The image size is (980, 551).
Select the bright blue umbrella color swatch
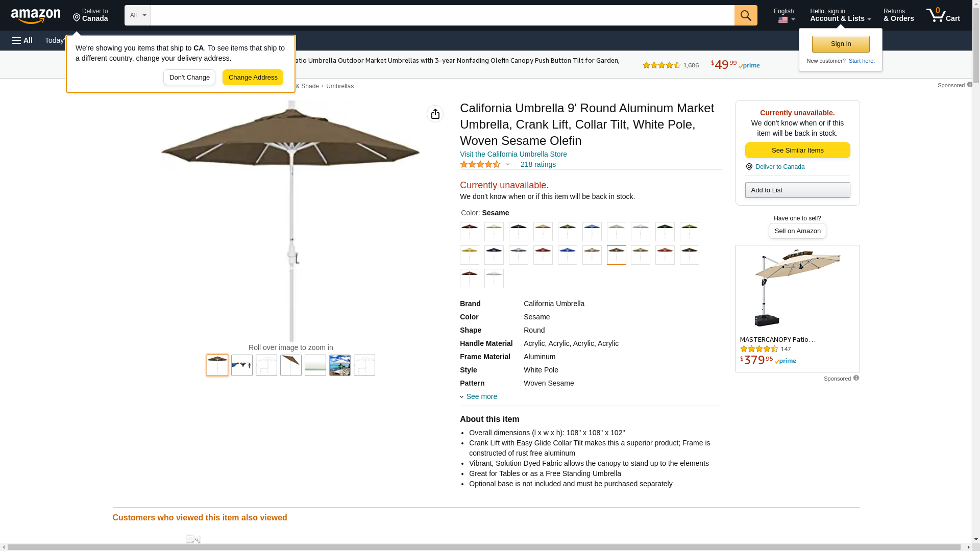(567, 255)
